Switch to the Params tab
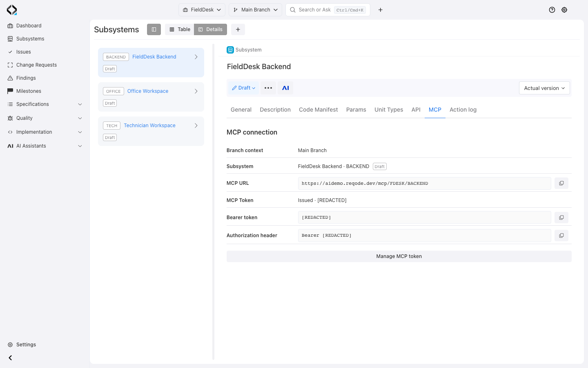The width and height of the screenshot is (588, 368). (x=356, y=110)
